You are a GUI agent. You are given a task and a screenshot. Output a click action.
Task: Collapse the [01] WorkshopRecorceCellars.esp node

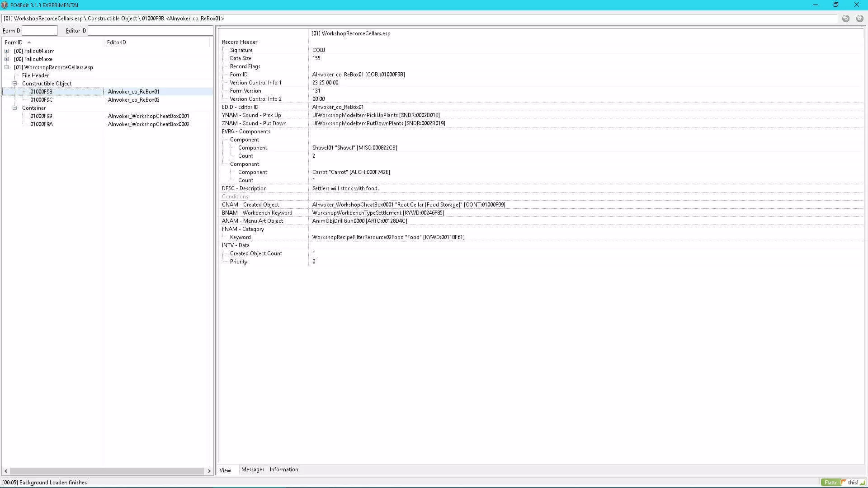click(7, 67)
